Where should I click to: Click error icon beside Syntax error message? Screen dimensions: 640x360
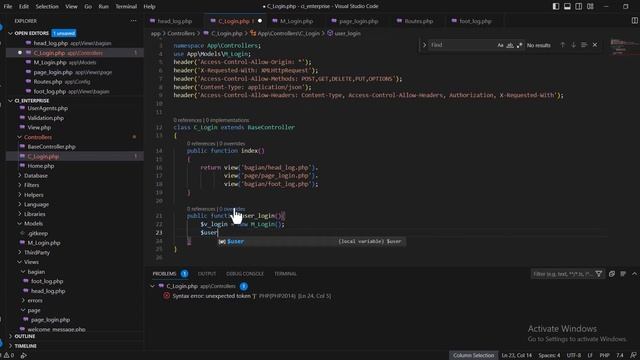(x=167, y=296)
